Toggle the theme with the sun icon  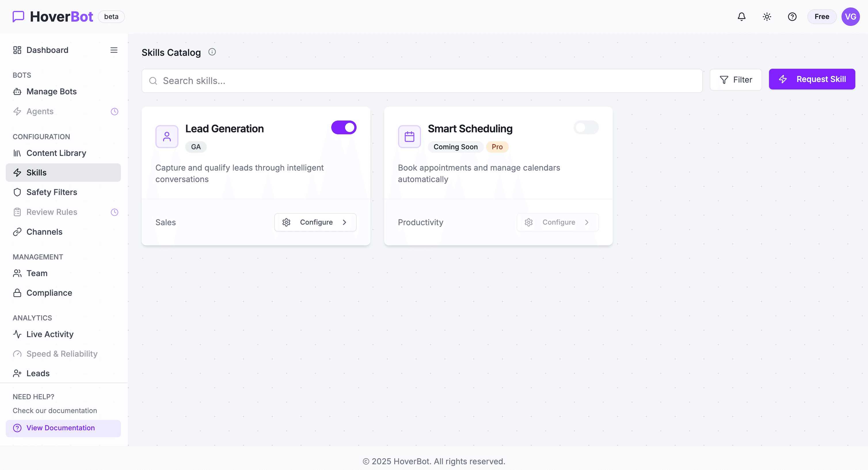pyautogui.click(x=767, y=16)
